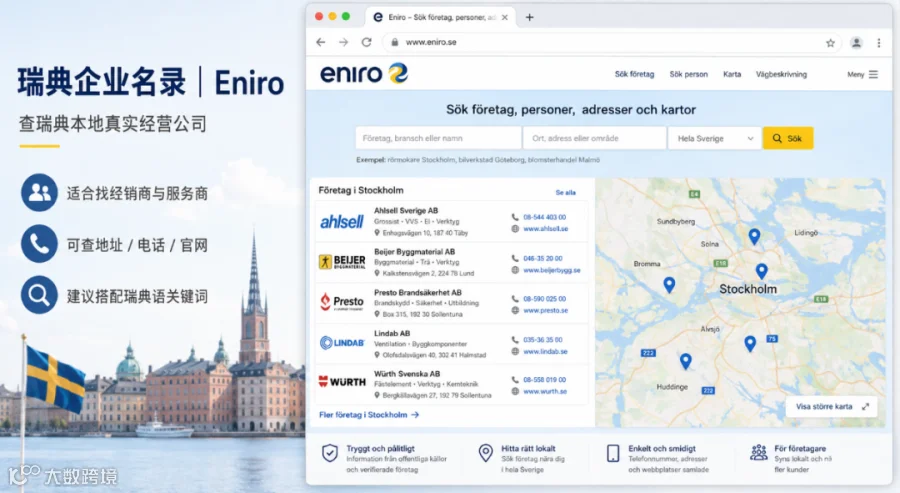Click the browser back arrow

point(321,42)
